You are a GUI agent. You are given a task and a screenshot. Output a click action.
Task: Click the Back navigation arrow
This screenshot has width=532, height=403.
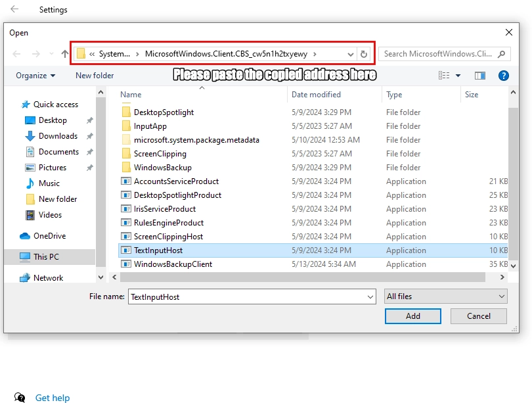tap(15, 54)
